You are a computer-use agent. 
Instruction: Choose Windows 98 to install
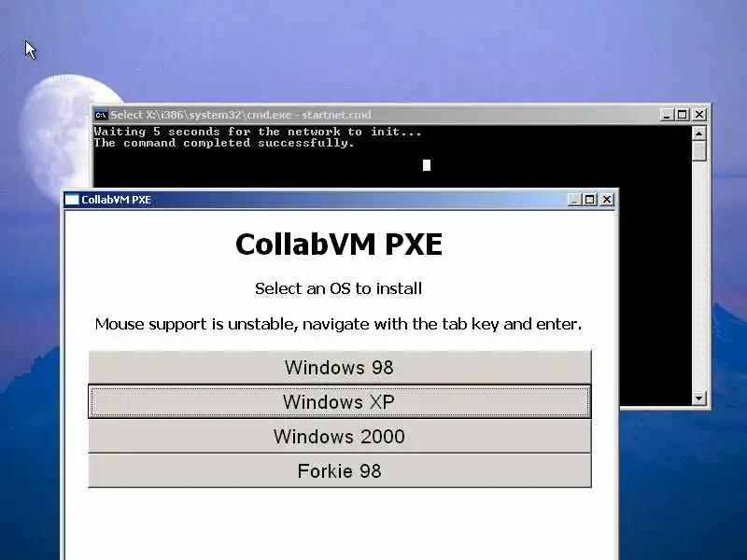point(340,367)
